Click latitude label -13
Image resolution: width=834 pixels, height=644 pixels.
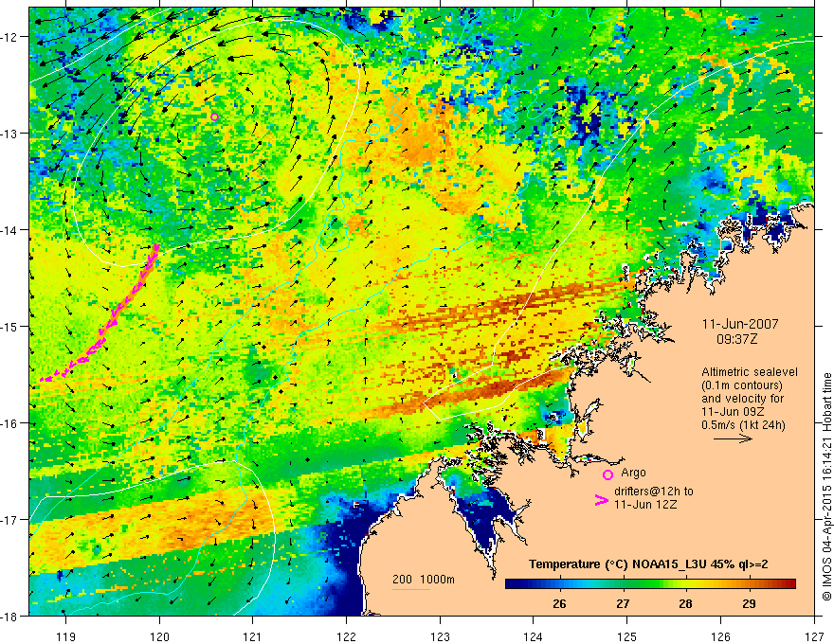(x=9, y=134)
